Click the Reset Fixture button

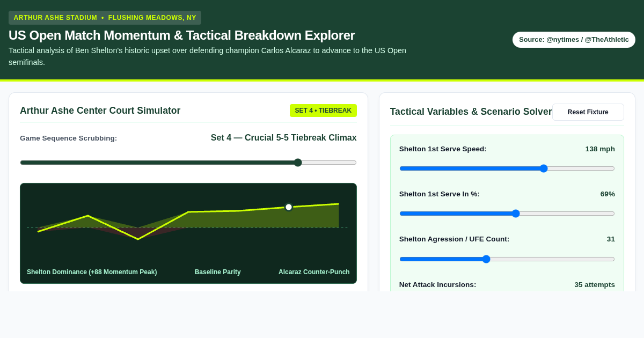[x=588, y=112]
